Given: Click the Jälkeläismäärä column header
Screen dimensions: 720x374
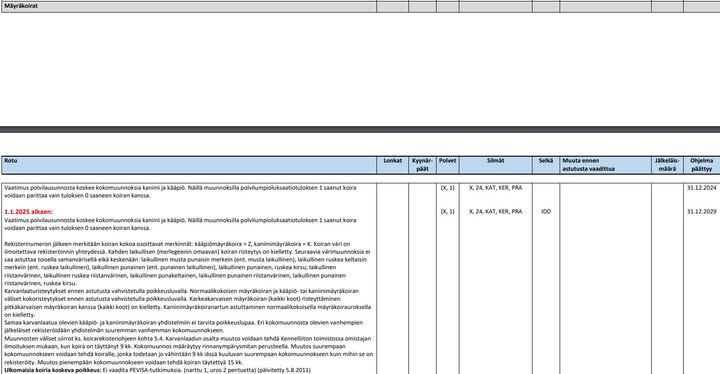Looking at the screenshot, I should [667, 165].
